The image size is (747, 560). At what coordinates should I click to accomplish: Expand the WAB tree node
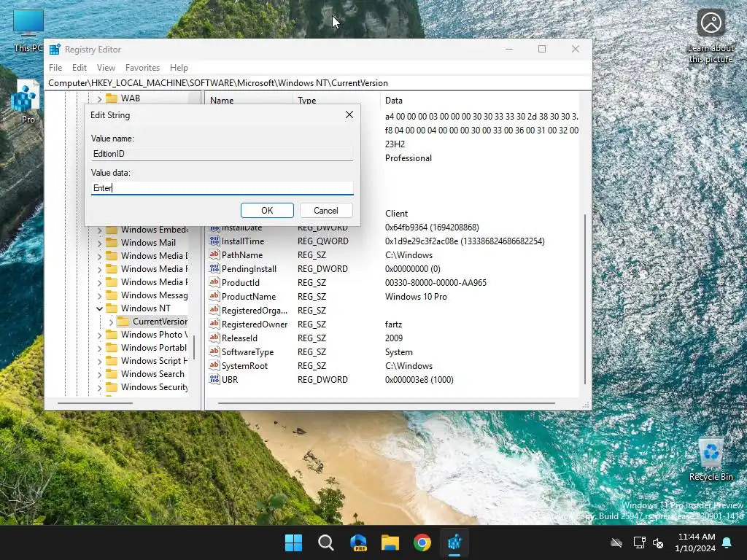99,98
